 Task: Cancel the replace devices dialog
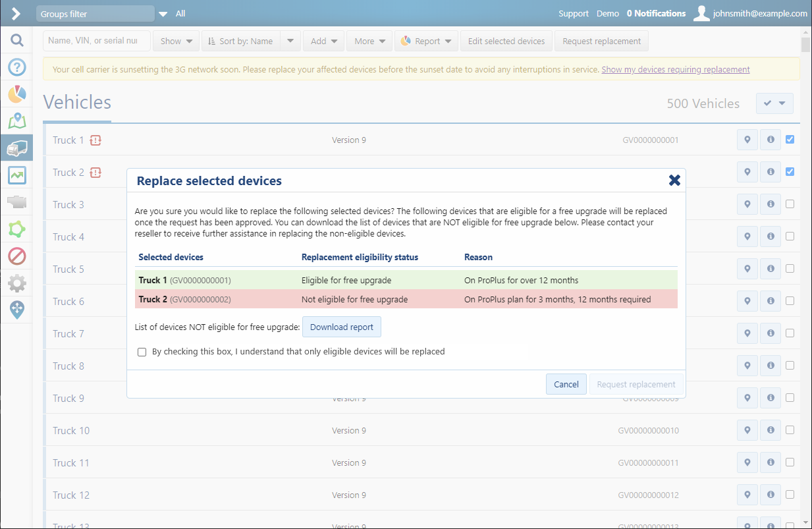(x=566, y=385)
